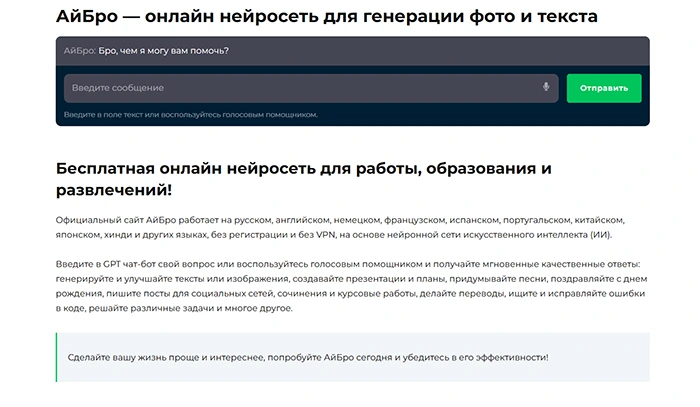Click the paragraph starting 'Введите в GPT чат-бот'
The width and height of the screenshot is (700, 407).
351,286
